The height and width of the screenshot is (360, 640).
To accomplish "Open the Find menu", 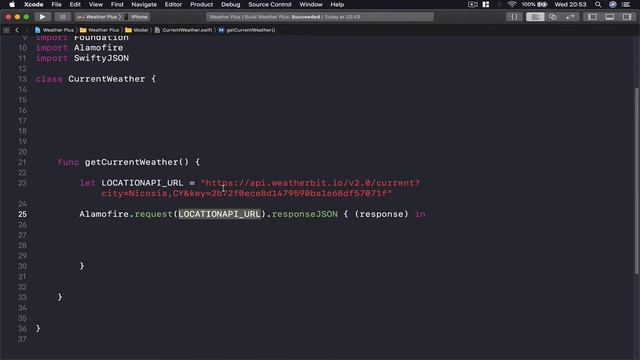I will tap(117, 4).
